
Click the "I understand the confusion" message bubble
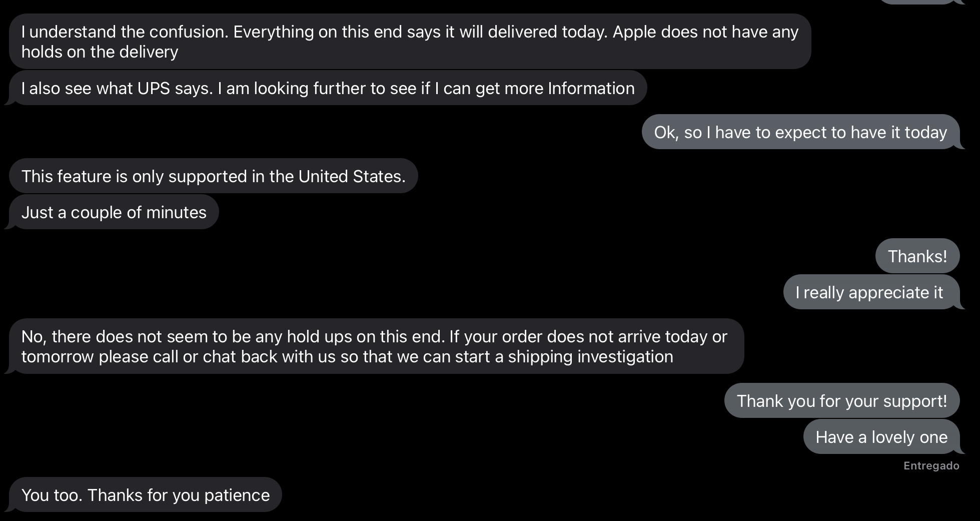tap(409, 41)
